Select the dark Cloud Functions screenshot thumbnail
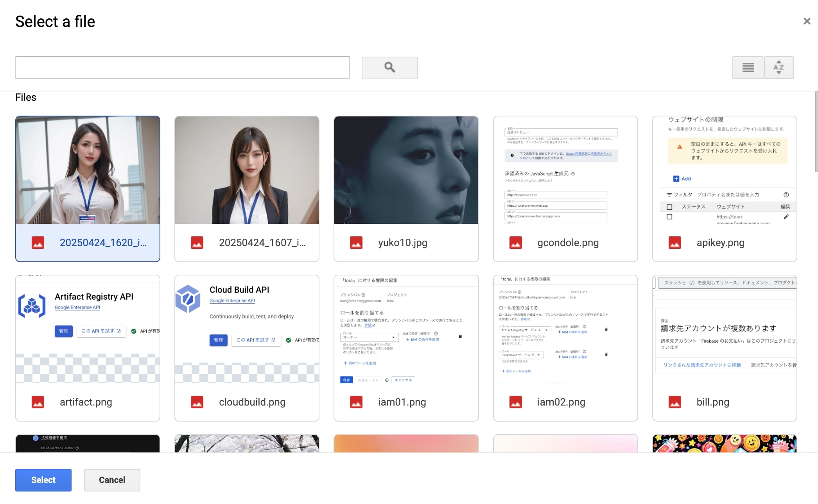The image size is (818, 504). [x=88, y=443]
